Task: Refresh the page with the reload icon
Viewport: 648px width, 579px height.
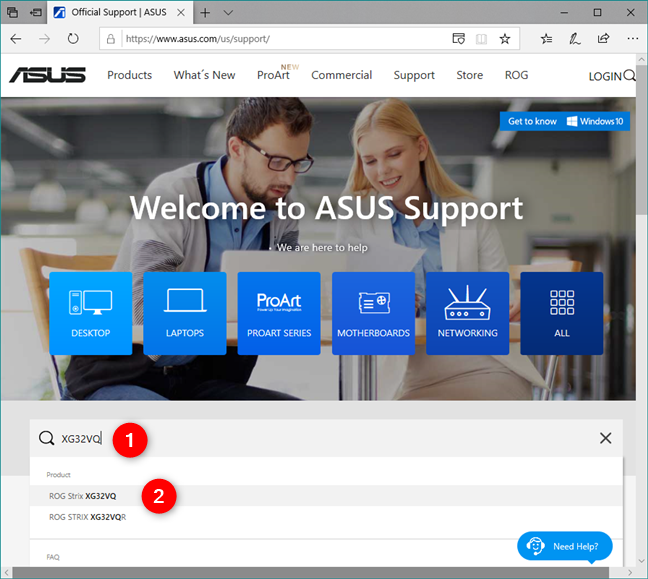Action: coord(73,39)
